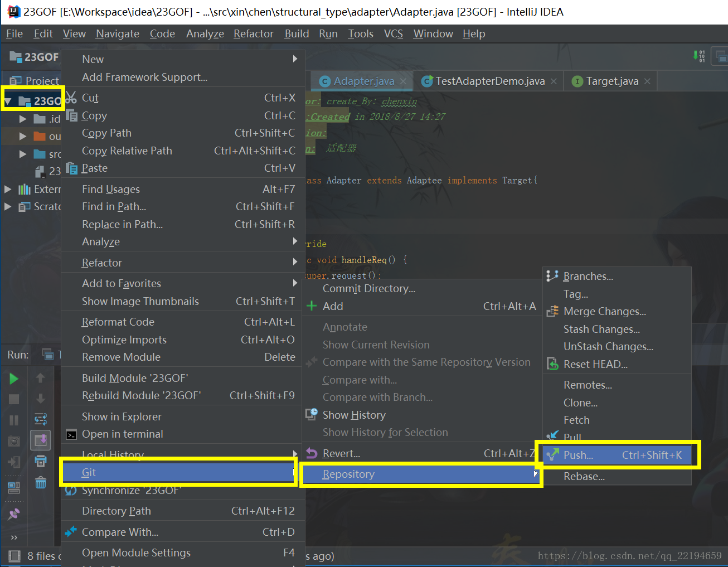Close the Adapter.java tab
The image size is (728, 567).
(x=404, y=81)
